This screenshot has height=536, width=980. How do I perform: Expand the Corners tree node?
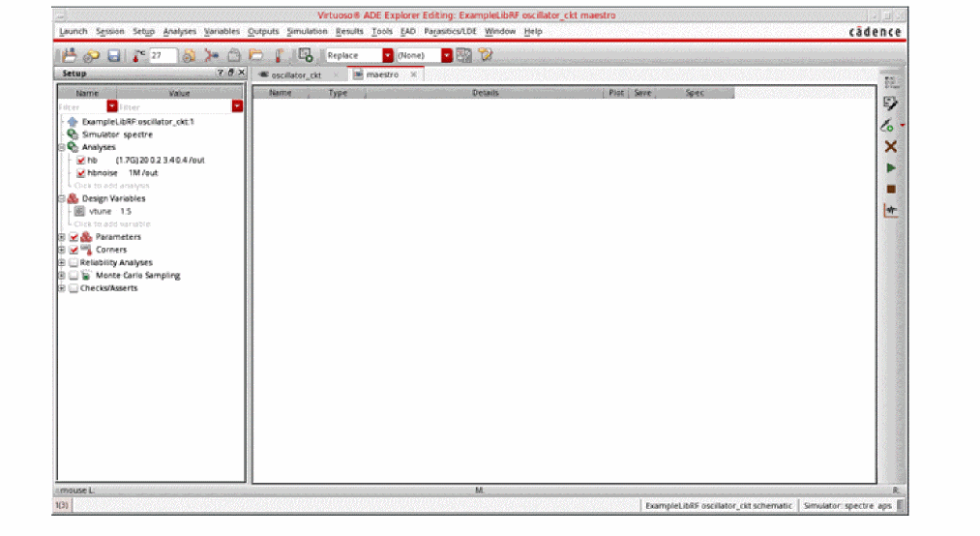(x=62, y=250)
